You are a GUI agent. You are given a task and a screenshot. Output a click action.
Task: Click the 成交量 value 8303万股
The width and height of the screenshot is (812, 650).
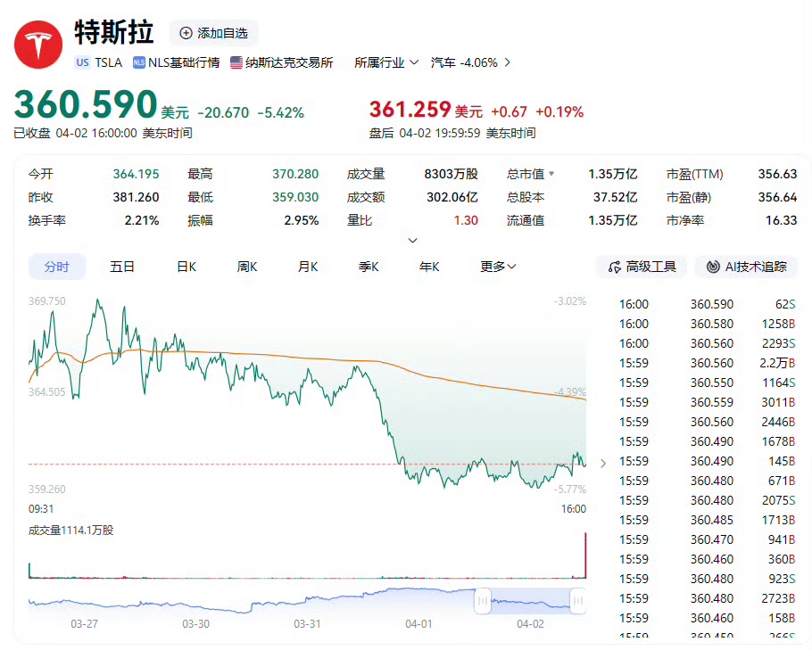pos(451,174)
